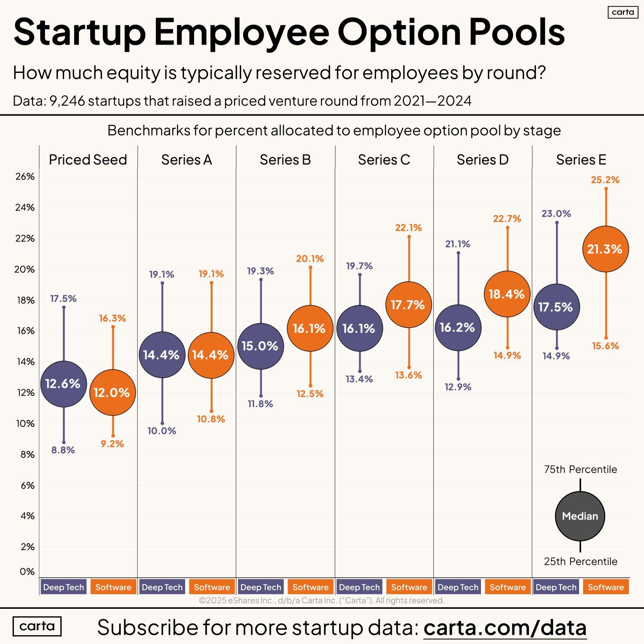Select the Series E Software median circle 21.3%
Viewport: 644px width, 644px height.
(x=605, y=249)
